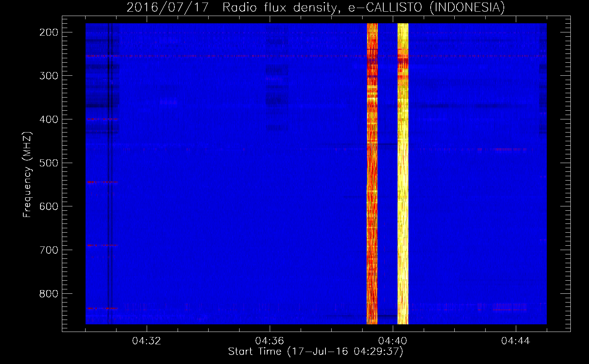Click the 04:32 time tick label
The image size is (589, 364).
coord(147,341)
